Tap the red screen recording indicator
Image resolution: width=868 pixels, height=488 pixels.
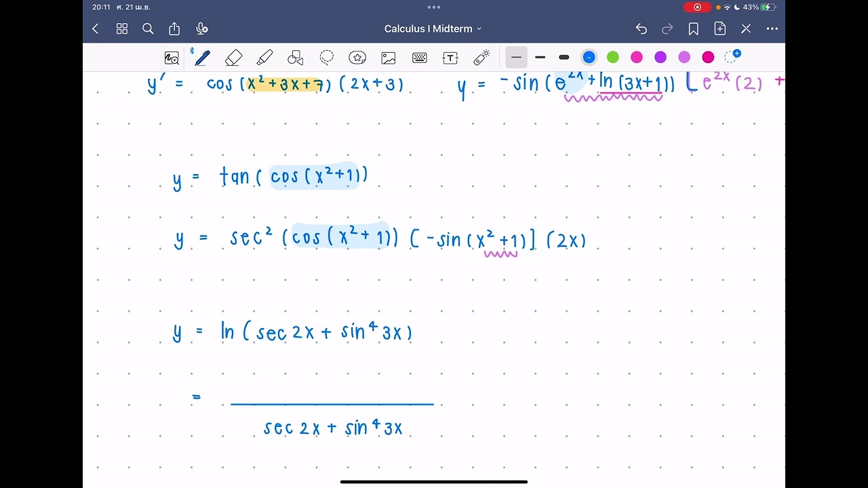697,7
